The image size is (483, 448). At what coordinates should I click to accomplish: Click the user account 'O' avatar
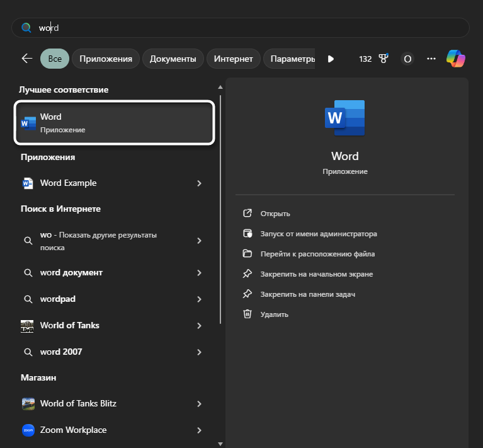pos(407,59)
